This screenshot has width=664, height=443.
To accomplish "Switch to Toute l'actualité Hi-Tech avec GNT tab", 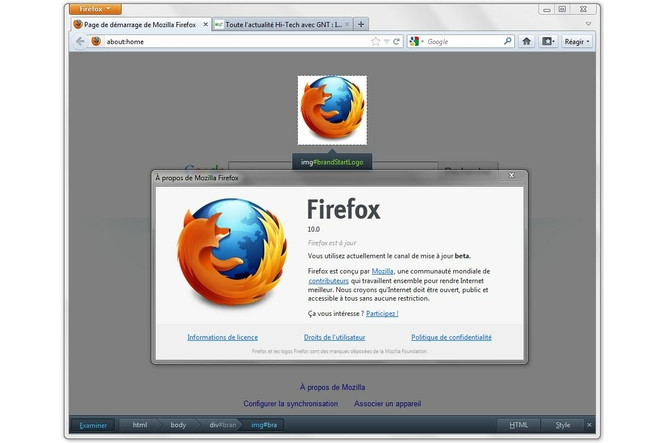I will point(282,25).
